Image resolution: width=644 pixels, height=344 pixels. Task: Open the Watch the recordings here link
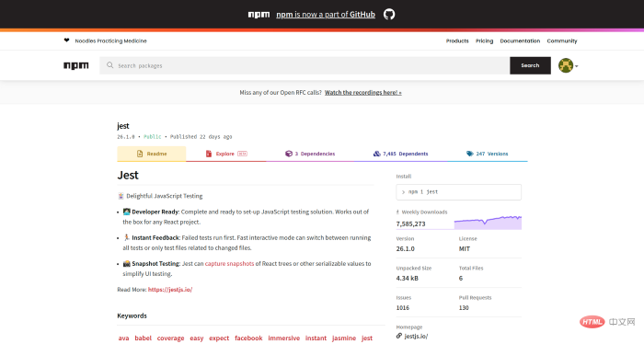pos(363,93)
